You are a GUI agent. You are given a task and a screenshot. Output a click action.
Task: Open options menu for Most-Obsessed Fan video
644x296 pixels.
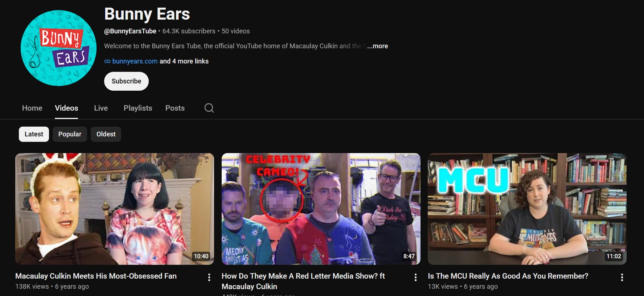click(209, 277)
